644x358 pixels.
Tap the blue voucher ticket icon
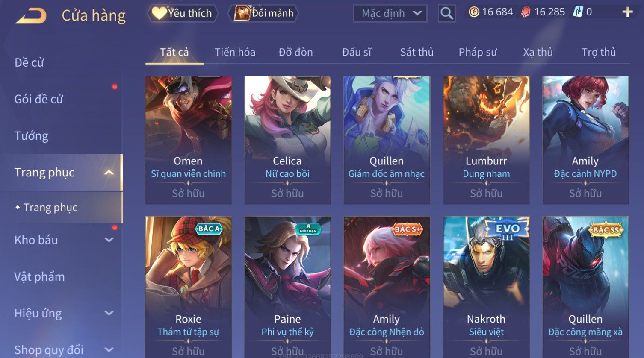pyautogui.click(x=578, y=12)
